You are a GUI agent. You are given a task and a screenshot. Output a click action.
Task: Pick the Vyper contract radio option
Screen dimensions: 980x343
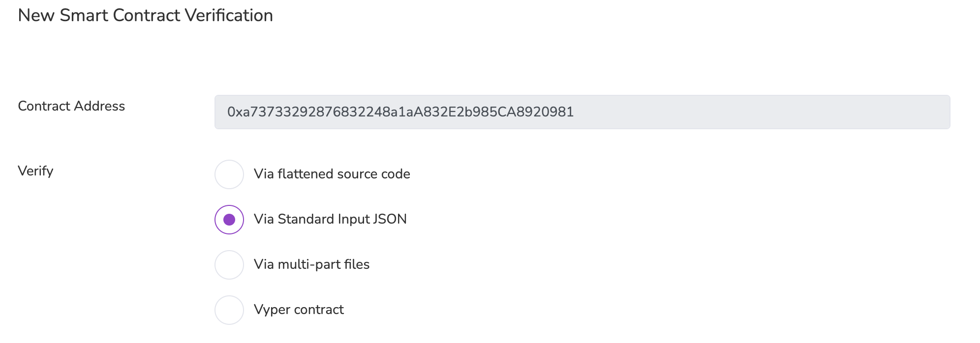(x=229, y=310)
